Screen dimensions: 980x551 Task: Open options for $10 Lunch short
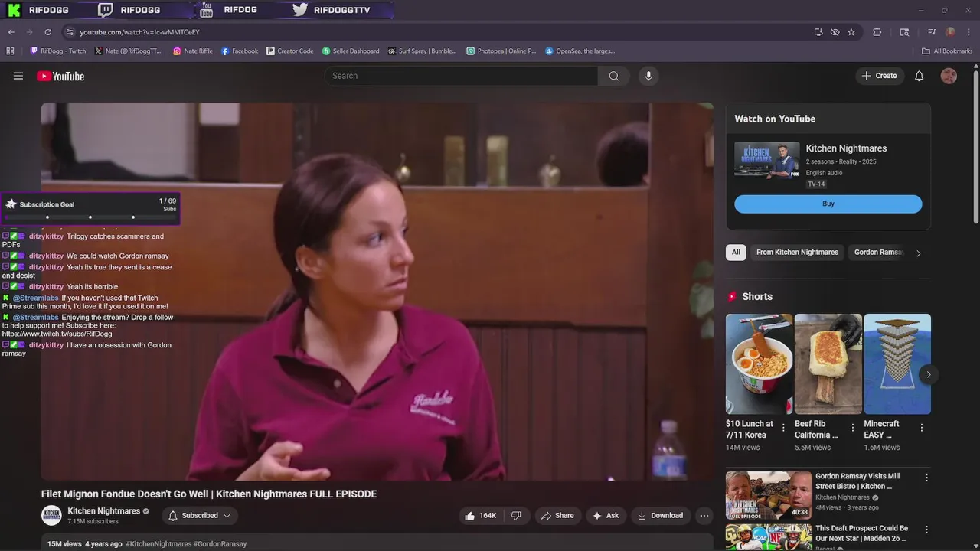click(783, 428)
